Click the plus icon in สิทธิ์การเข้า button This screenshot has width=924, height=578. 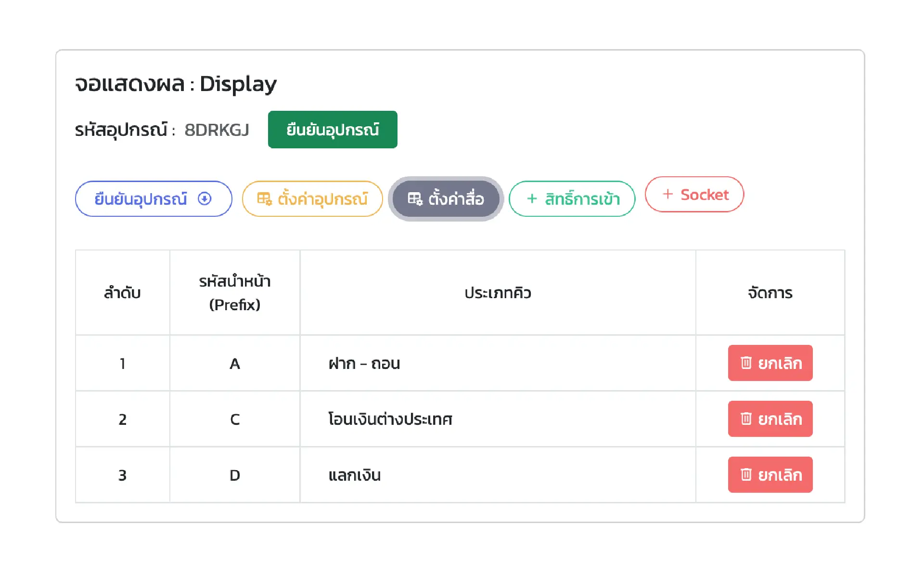point(532,198)
